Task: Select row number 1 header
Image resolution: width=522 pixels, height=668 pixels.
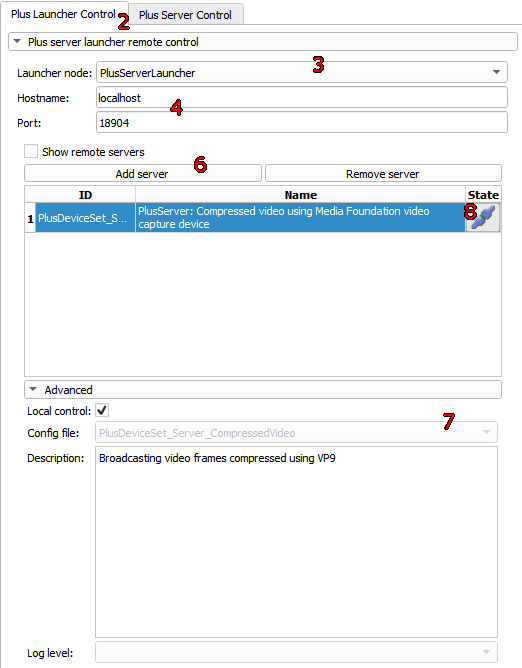Action: tap(30, 218)
